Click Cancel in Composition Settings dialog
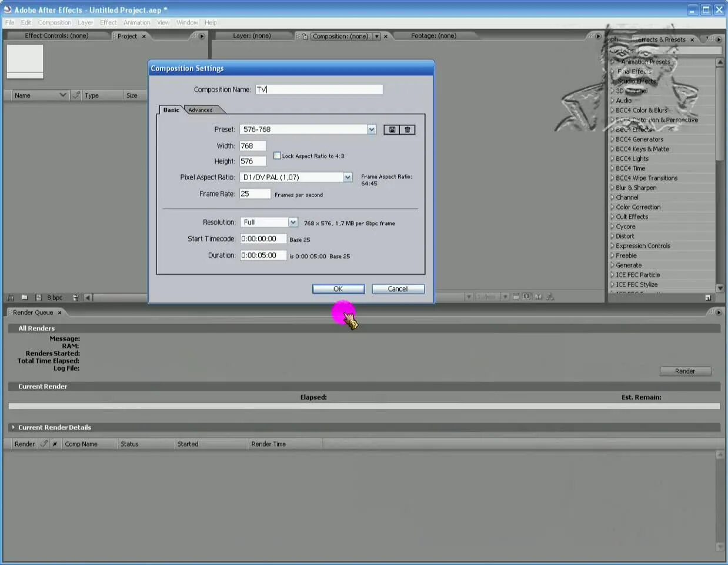728x565 pixels. (x=398, y=289)
